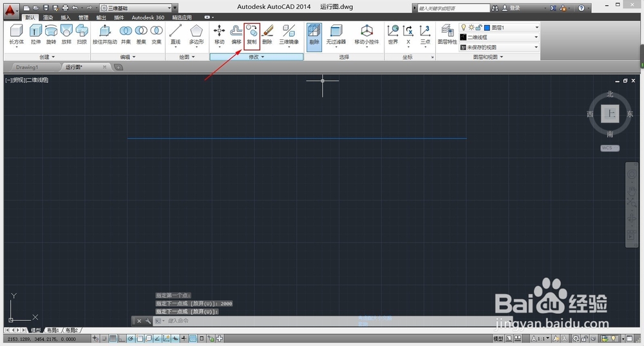644x346 pixels.
Task: Click the WCS label under the ViewCube
Action: coord(609,148)
